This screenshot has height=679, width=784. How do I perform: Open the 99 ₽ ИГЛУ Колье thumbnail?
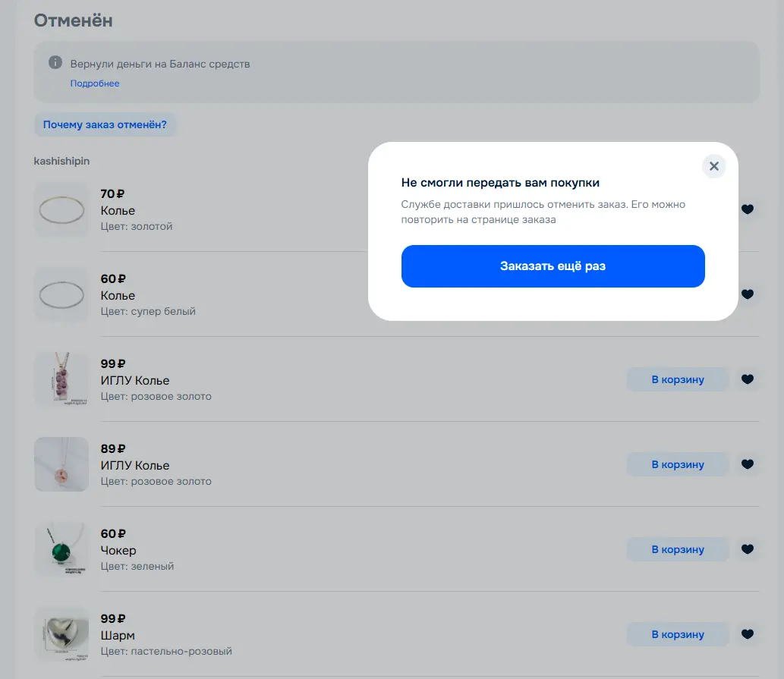click(61, 379)
